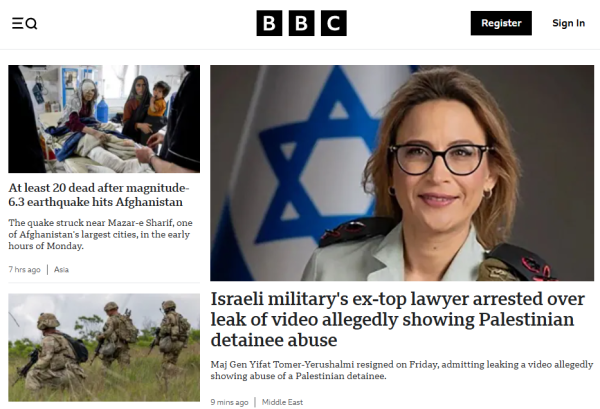This screenshot has height=409, width=600.
Task: Click the 7 hrs ago timestamp
Action: [x=24, y=269]
